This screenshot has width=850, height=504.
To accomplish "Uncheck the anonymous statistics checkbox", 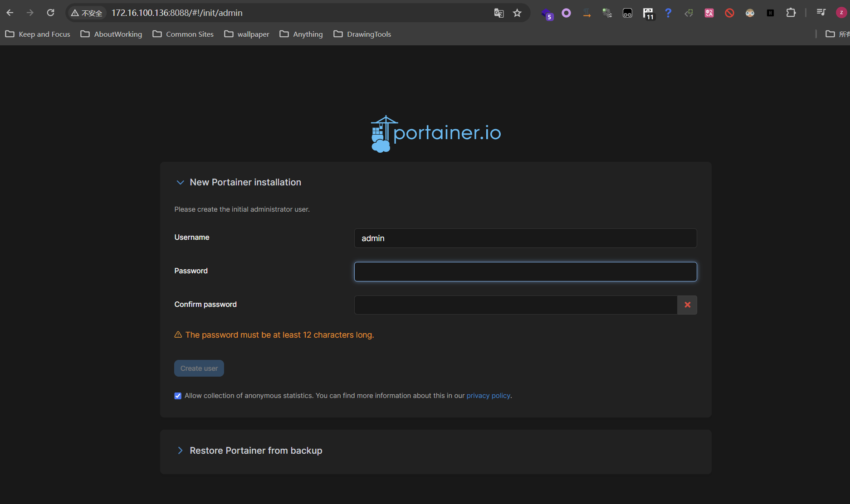I will [x=178, y=396].
